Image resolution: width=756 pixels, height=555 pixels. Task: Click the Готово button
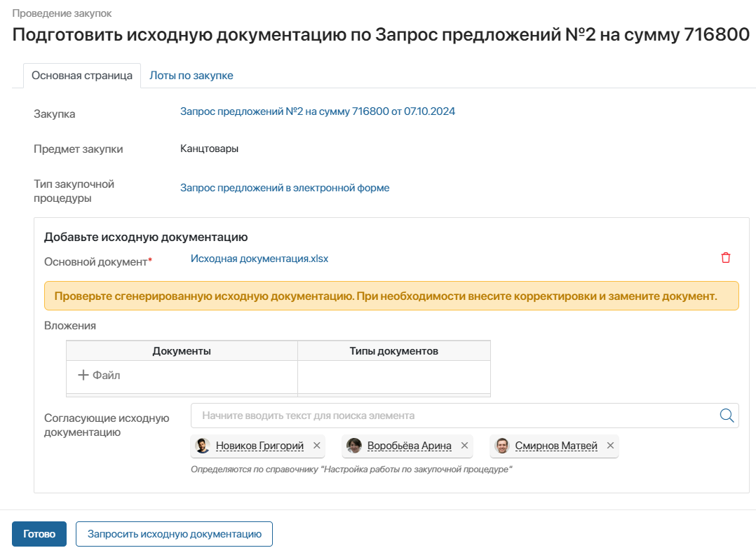[x=39, y=534]
